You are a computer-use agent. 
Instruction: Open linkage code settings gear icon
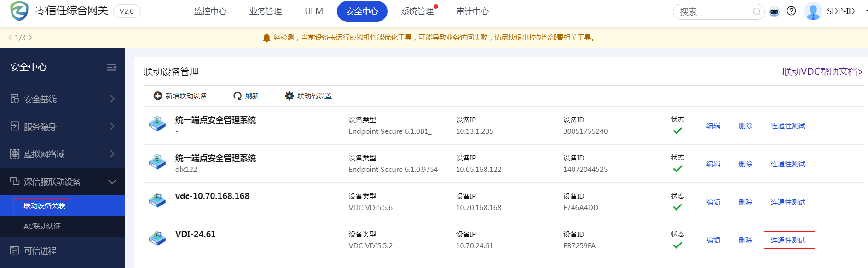point(289,96)
